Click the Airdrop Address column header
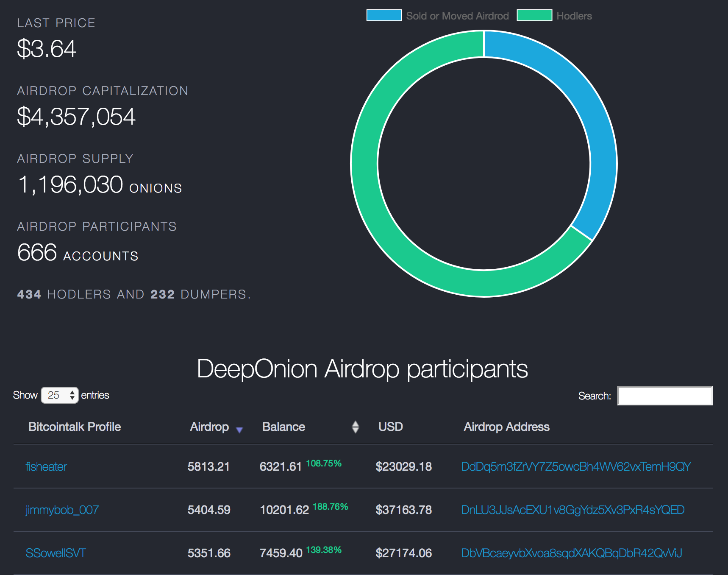This screenshot has width=728, height=575. 507,427
